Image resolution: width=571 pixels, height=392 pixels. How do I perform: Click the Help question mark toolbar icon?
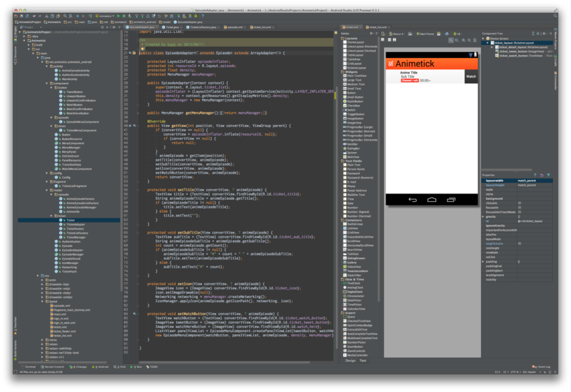[203, 16]
